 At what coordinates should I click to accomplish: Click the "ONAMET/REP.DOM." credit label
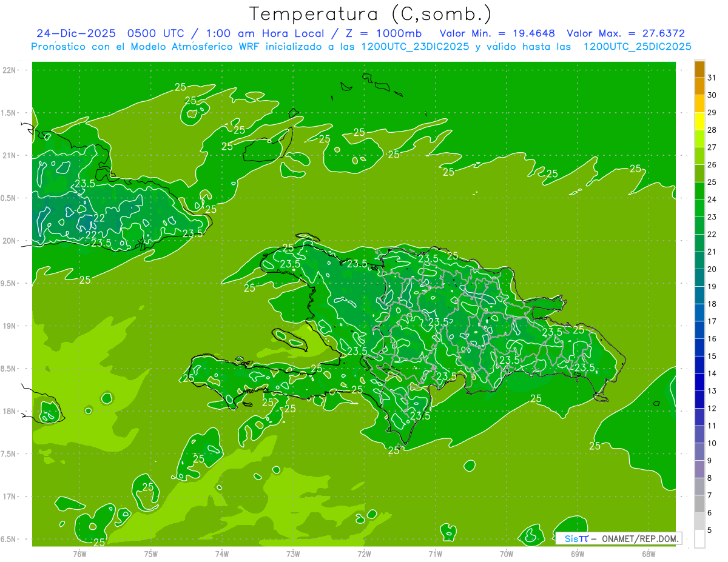coord(640,538)
